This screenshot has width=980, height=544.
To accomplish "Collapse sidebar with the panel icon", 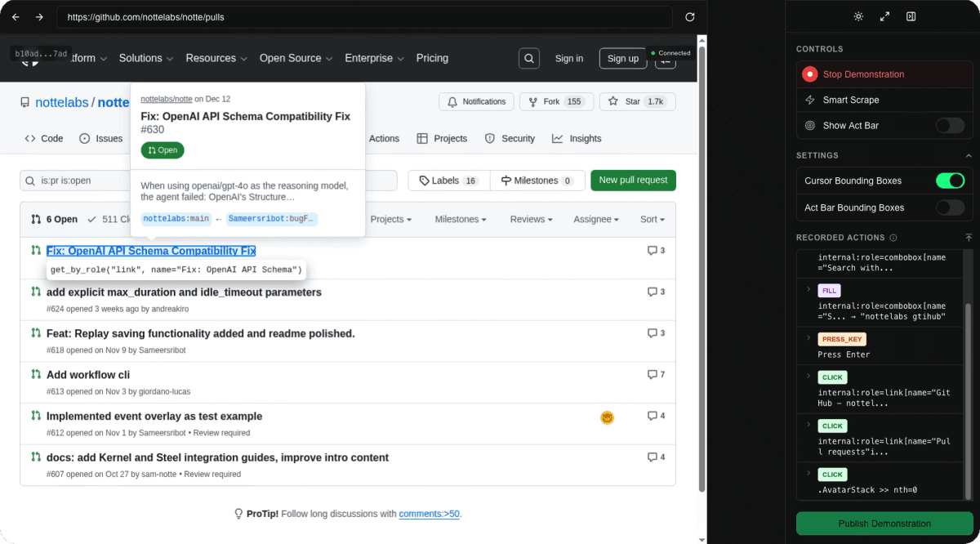I will [x=911, y=16].
